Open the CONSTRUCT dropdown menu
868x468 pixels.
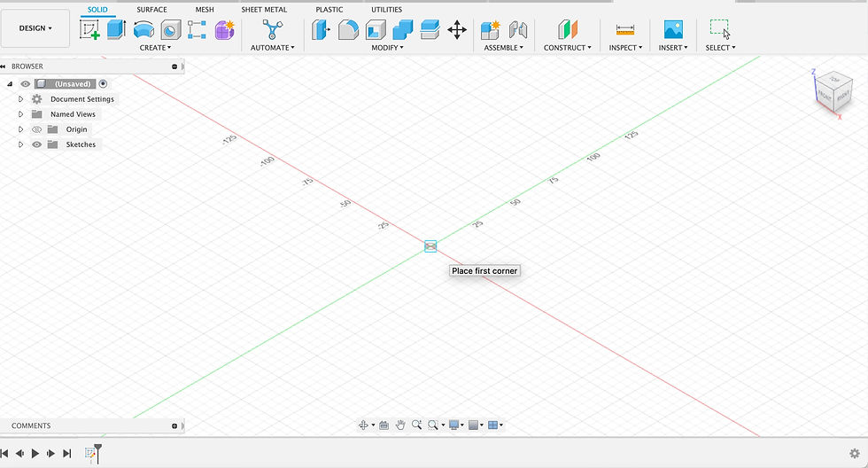(568, 48)
